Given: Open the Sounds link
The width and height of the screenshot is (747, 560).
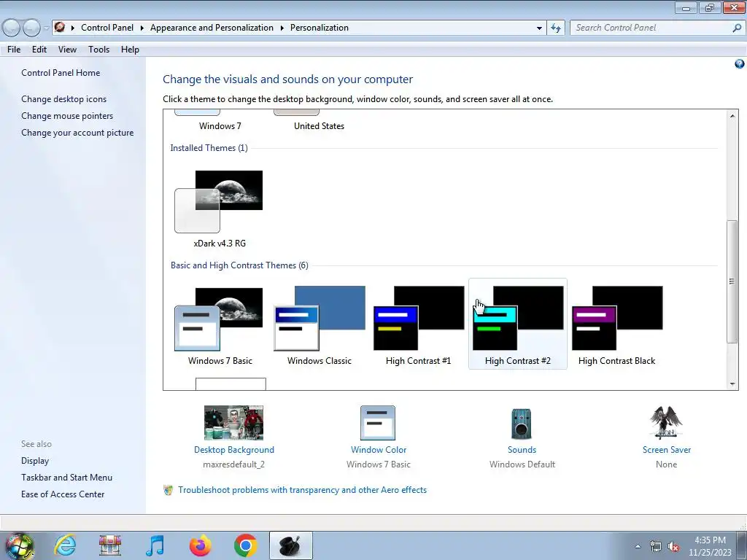Looking at the screenshot, I should click(x=522, y=449).
